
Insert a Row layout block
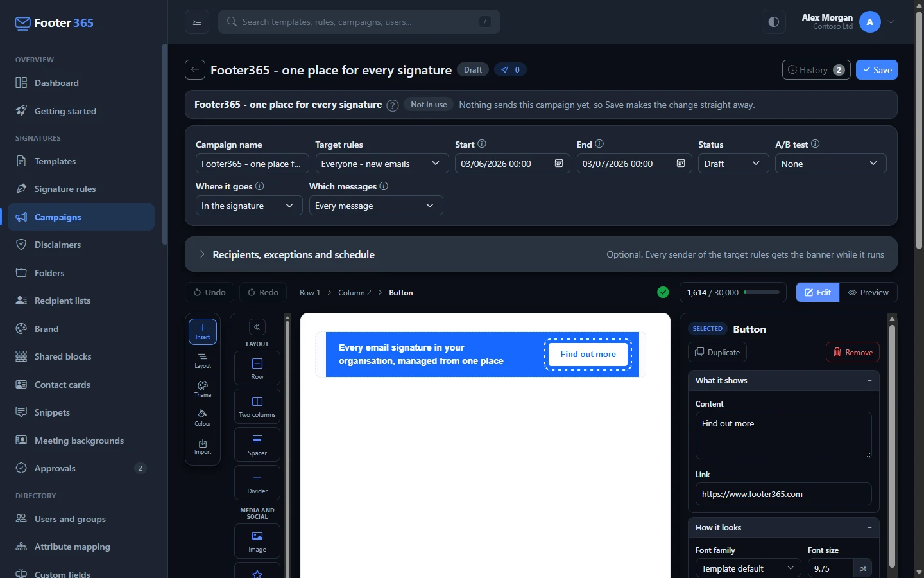coord(257,368)
